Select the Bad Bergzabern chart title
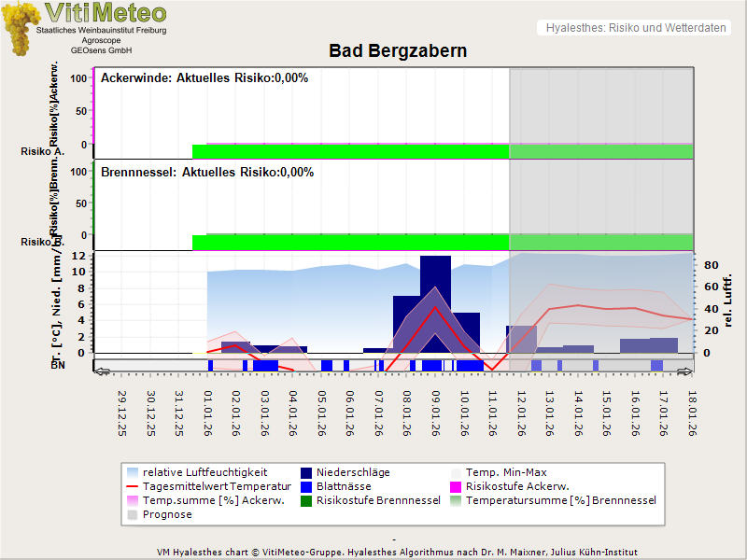This screenshot has height=560, width=747. (x=398, y=50)
